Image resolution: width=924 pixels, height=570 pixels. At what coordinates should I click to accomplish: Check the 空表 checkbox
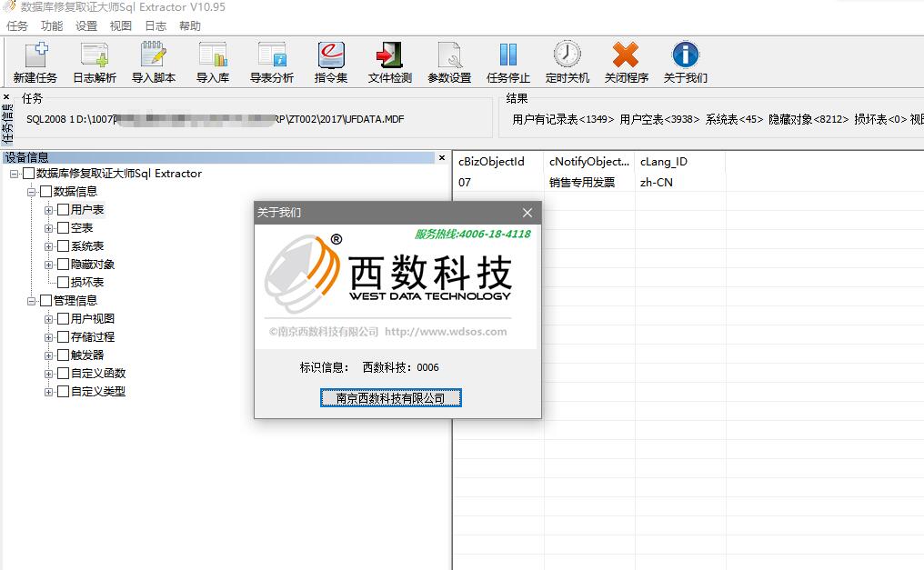63,228
